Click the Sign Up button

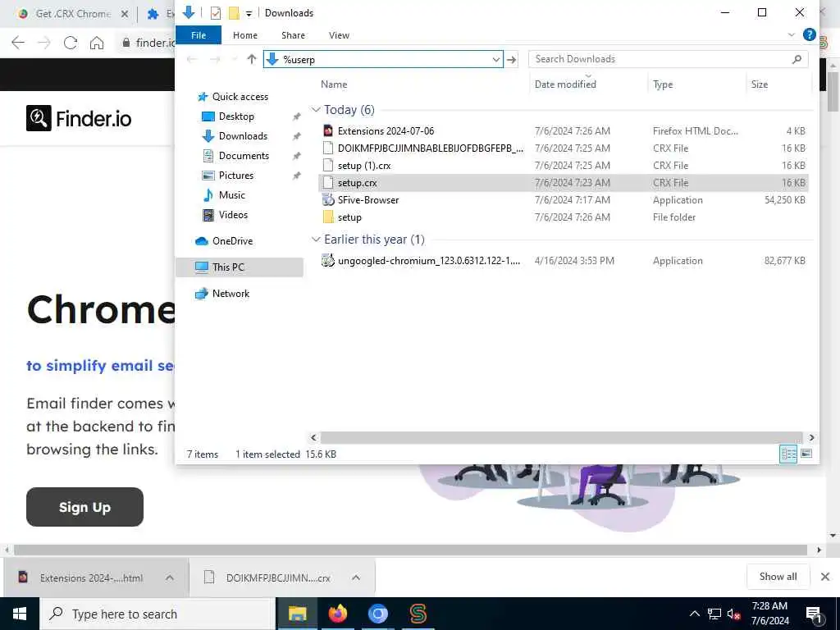point(84,507)
